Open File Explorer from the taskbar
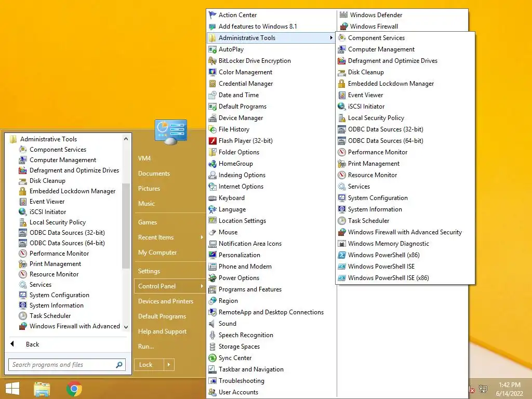532x399 pixels. pos(42,389)
